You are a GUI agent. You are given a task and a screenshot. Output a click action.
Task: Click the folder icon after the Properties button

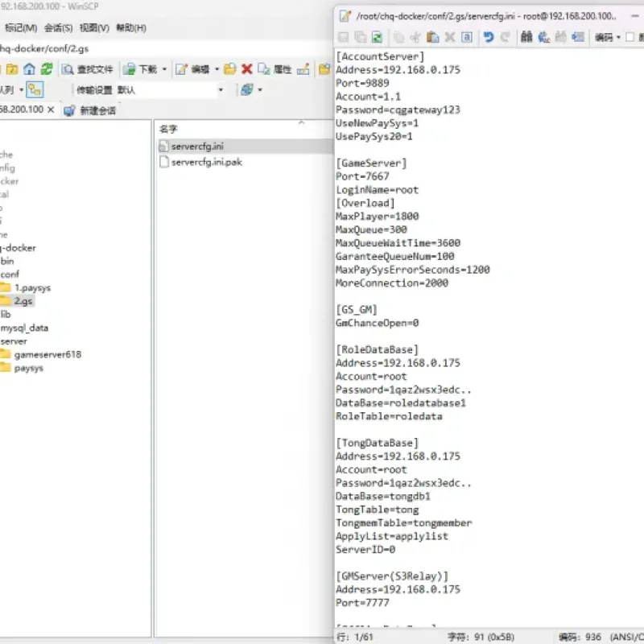click(x=324, y=69)
